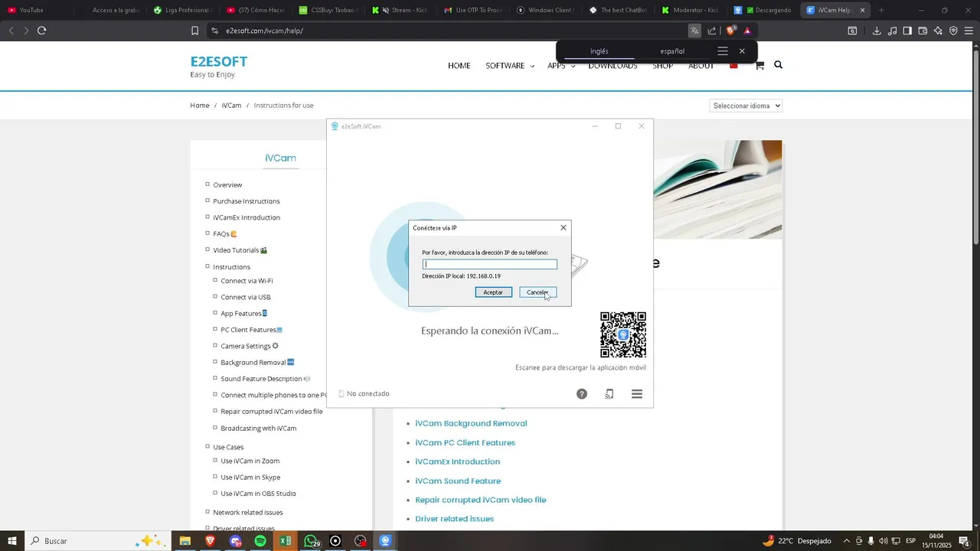
Task: Select inglés in the translate popup
Action: [x=599, y=51]
